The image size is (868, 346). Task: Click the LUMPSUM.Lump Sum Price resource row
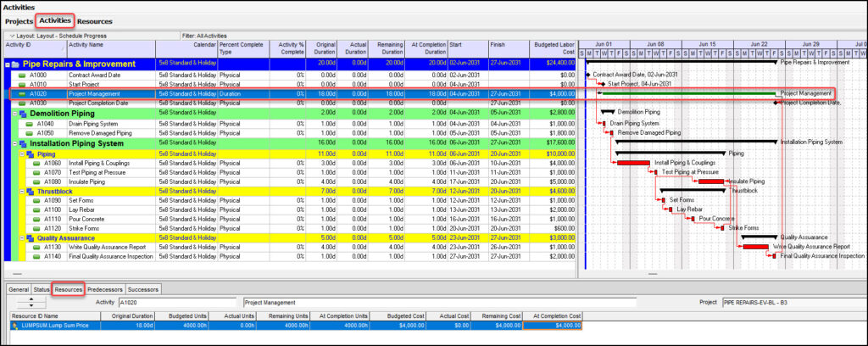click(x=296, y=326)
